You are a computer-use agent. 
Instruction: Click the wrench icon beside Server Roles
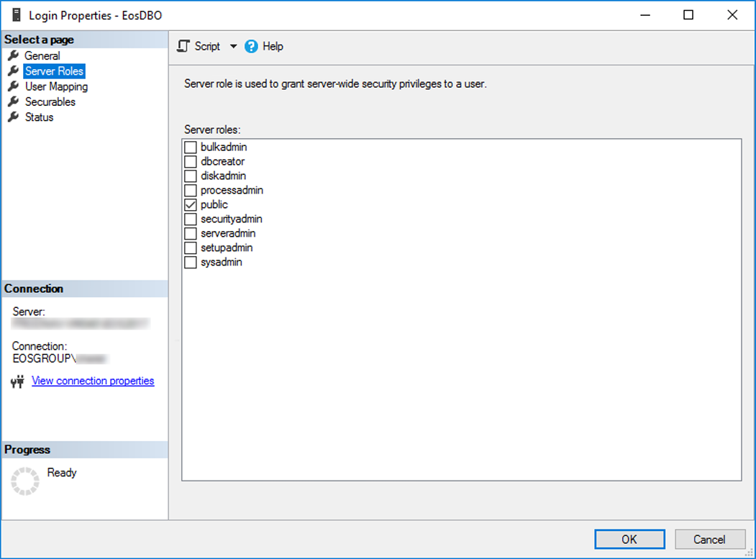(x=14, y=71)
